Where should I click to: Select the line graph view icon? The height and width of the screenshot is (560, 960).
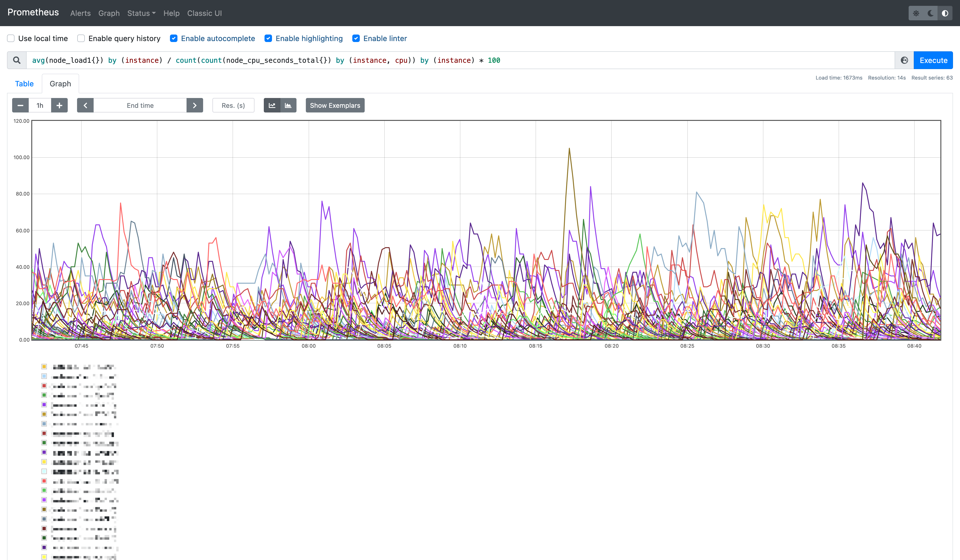(272, 105)
